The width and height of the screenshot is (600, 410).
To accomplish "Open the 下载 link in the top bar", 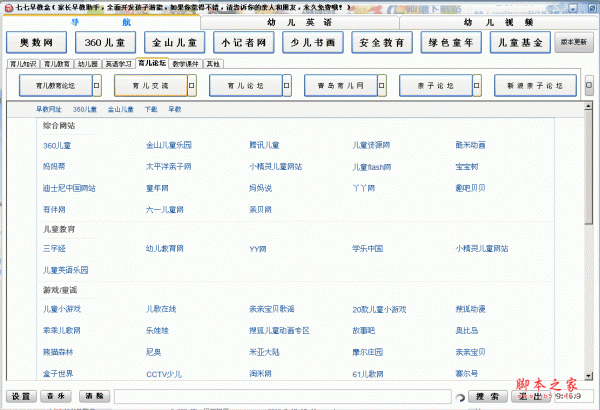I will pos(151,109).
